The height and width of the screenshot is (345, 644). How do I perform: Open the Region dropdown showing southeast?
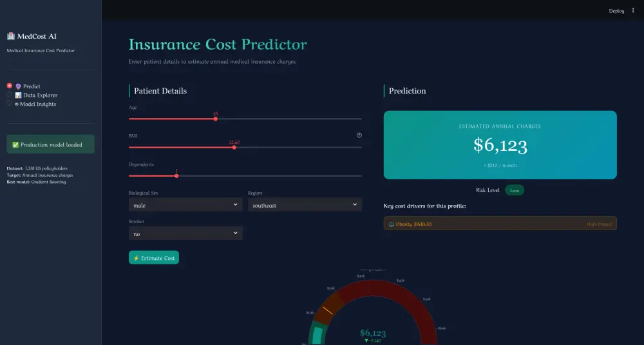tap(305, 205)
